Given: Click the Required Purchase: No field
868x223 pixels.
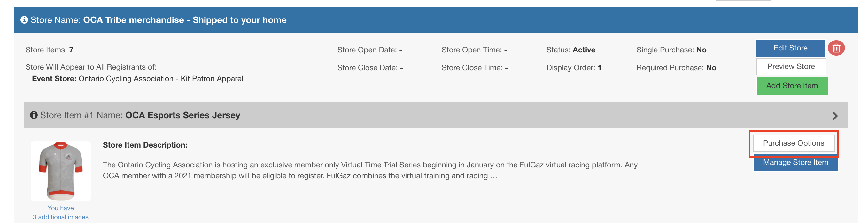Looking at the screenshot, I should coord(676,68).
